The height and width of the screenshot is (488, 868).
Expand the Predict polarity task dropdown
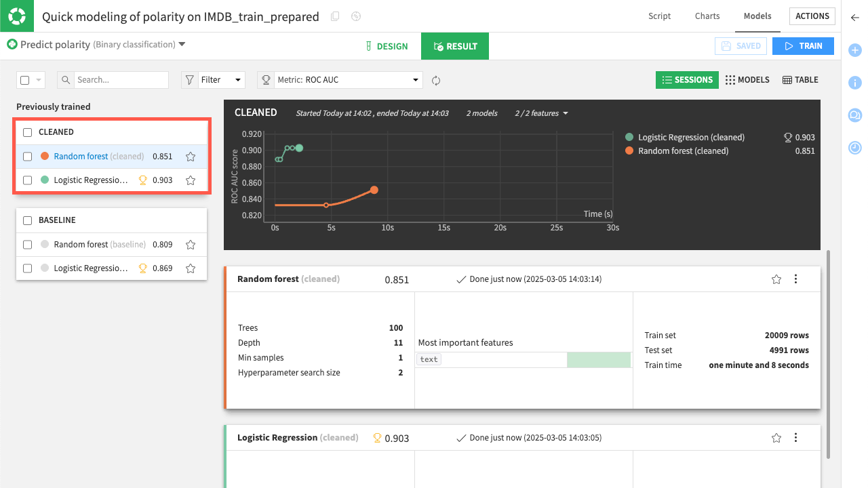pyautogui.click(x=182, y=44)
